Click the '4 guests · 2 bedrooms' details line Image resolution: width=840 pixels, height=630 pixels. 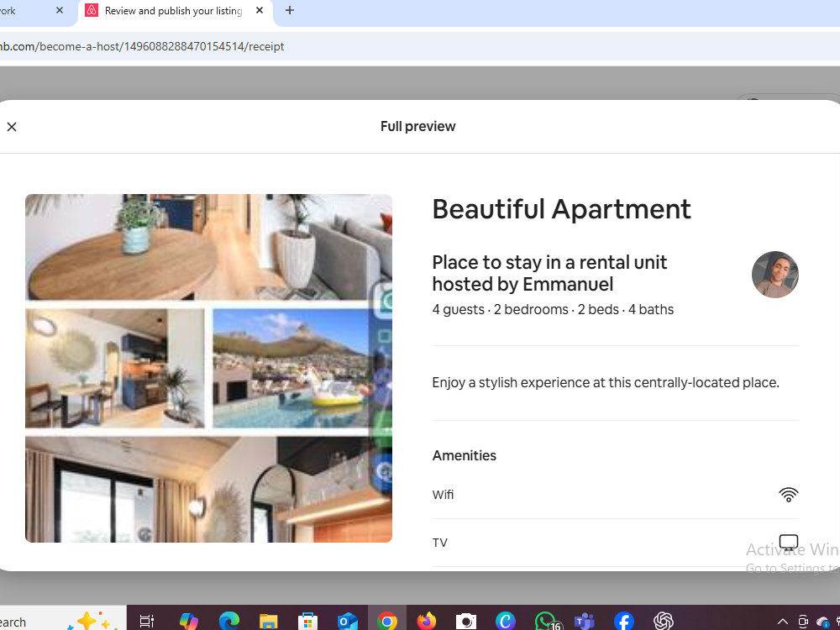coord(553,310)
